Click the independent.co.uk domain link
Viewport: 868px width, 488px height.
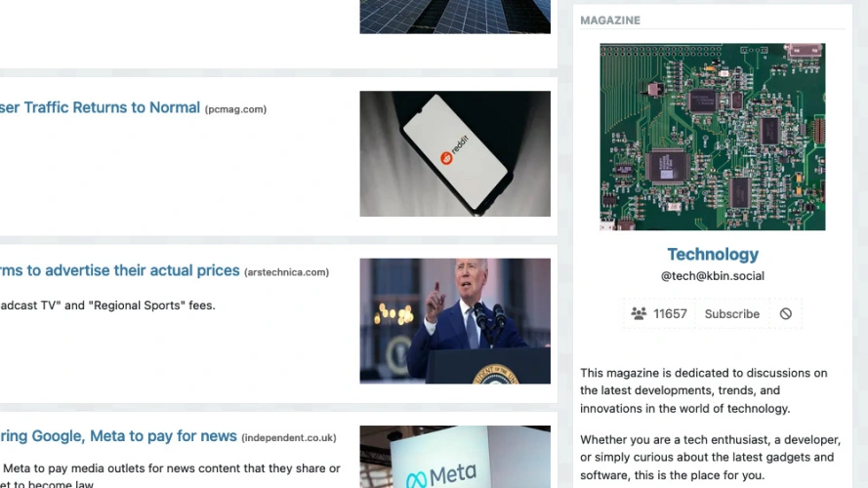288,437
